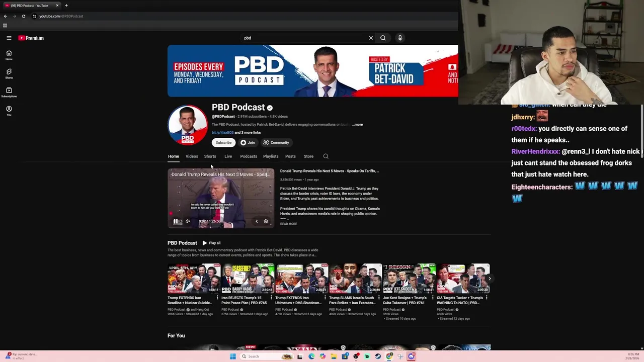Open Chrome from taskbar

389,356
